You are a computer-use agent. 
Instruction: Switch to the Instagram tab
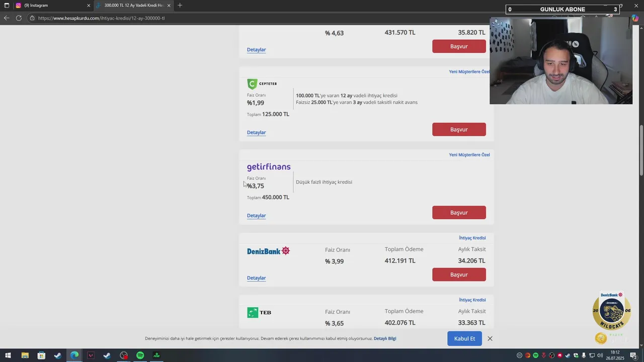52,6
